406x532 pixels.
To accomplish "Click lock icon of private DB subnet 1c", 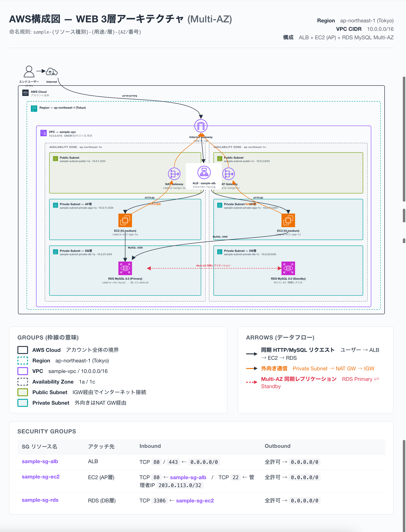I will coord(219,252).
